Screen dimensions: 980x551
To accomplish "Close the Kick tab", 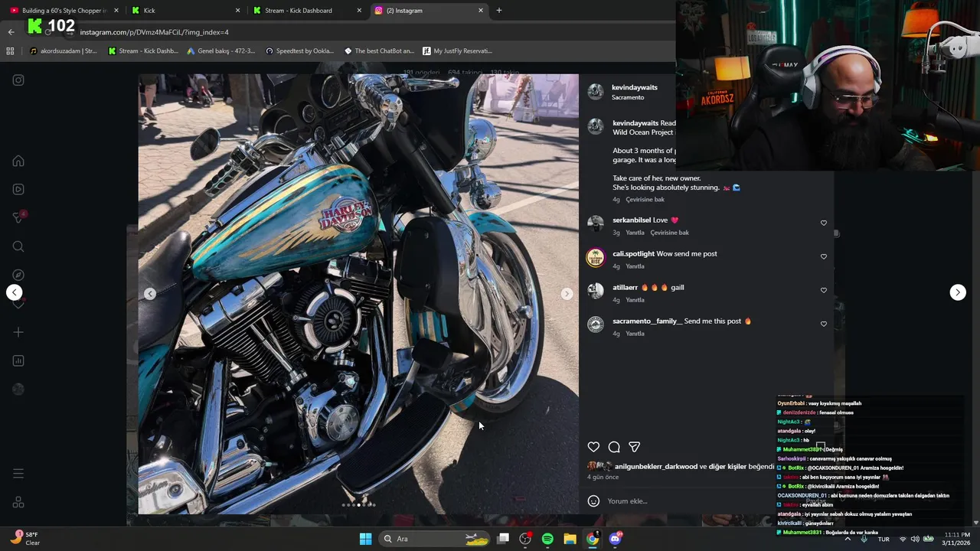I will tap(237, 11).
